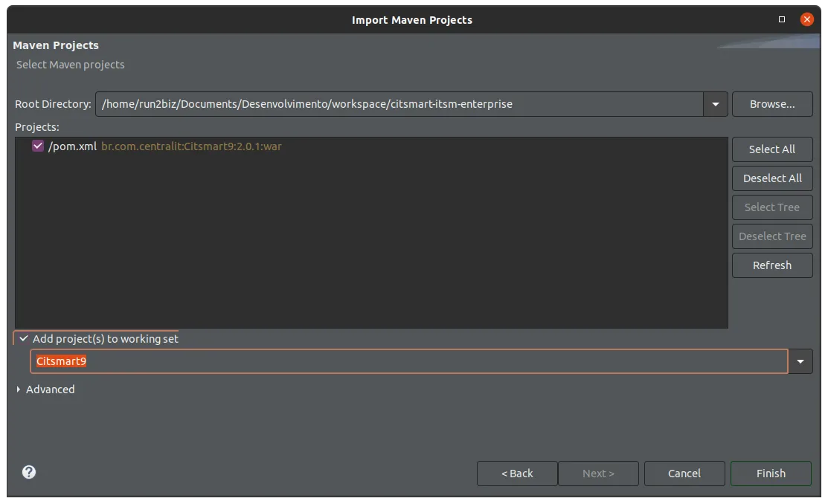Viewport: 828px width, 504px height.
Task: Open the help question mark icon
Action: click(29, 472)
